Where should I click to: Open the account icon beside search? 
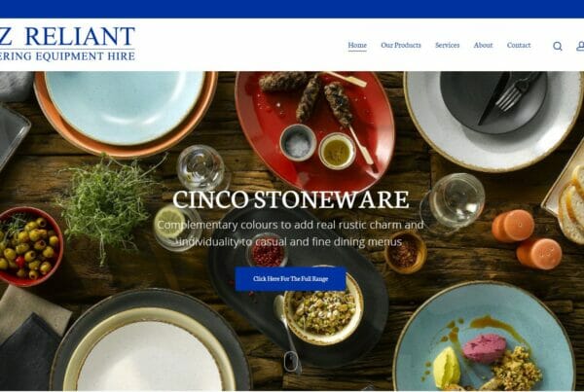(x=580, y=46)
